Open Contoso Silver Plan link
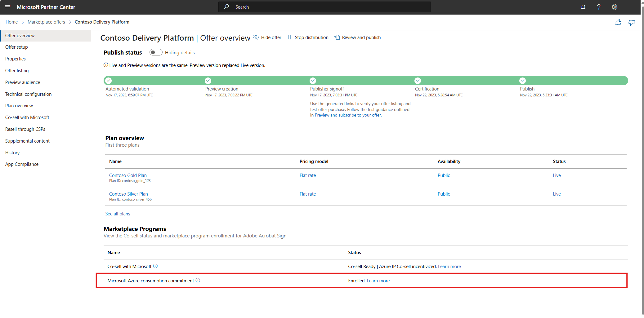Viewport: 644px width, 318px height. (128, 194)
